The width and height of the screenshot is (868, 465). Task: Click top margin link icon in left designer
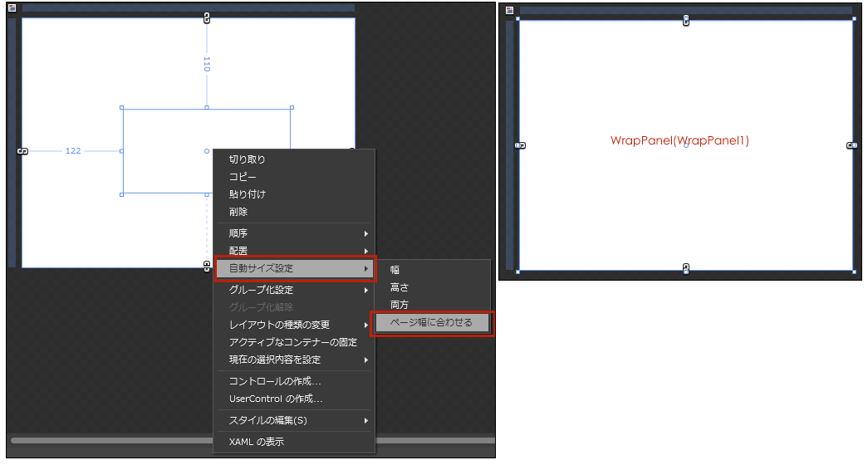tap(207, 18)
